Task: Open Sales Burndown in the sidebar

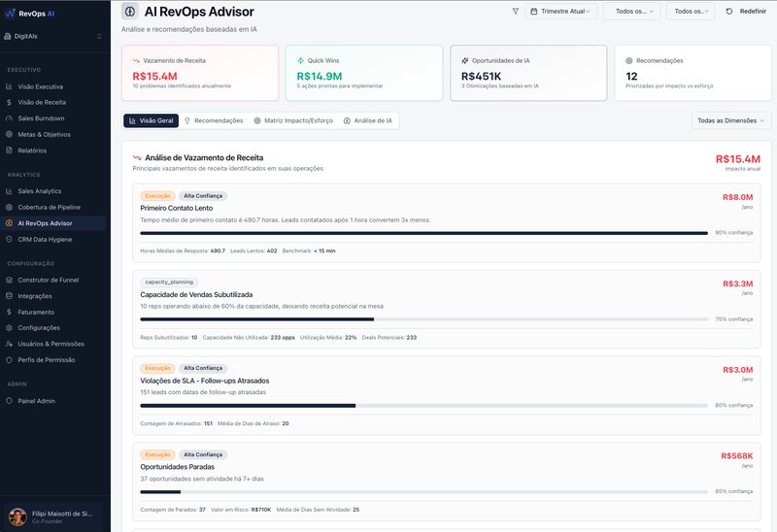Action: (x=53, y=118)
